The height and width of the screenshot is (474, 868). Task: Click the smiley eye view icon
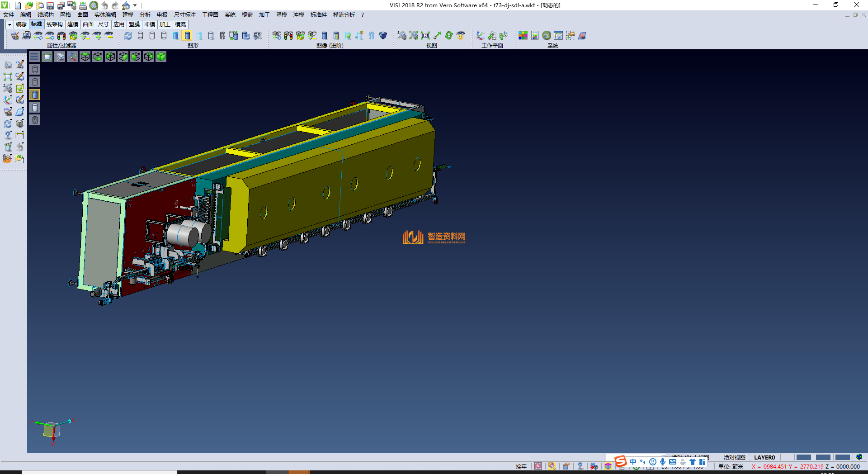(461, 35)
